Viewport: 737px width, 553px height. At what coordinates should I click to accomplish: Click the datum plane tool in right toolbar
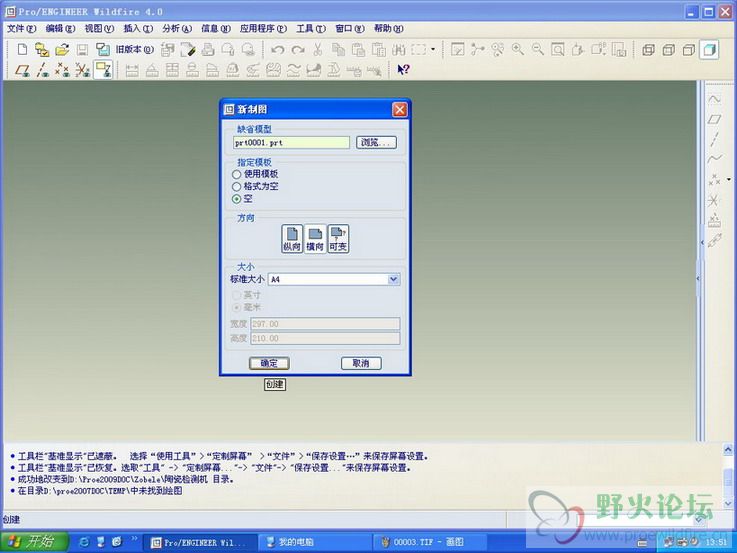point(714,119)
